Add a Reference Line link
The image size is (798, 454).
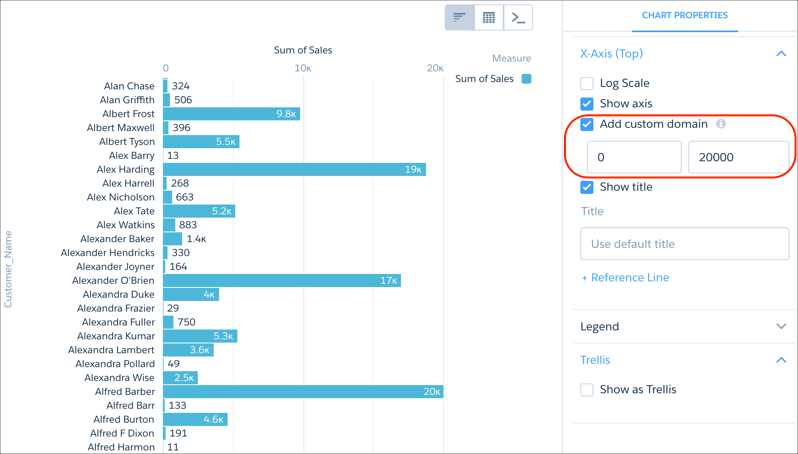[625, 277]
